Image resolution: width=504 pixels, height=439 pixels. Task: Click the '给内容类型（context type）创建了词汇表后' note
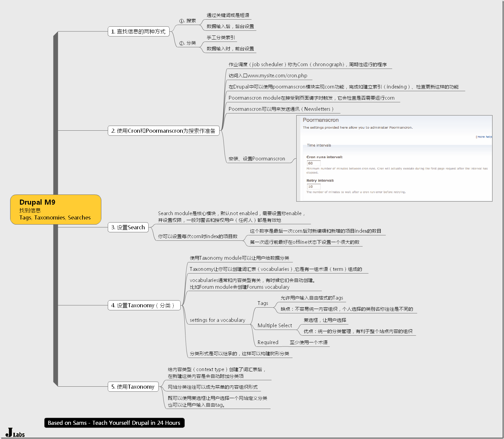[217, 373]
